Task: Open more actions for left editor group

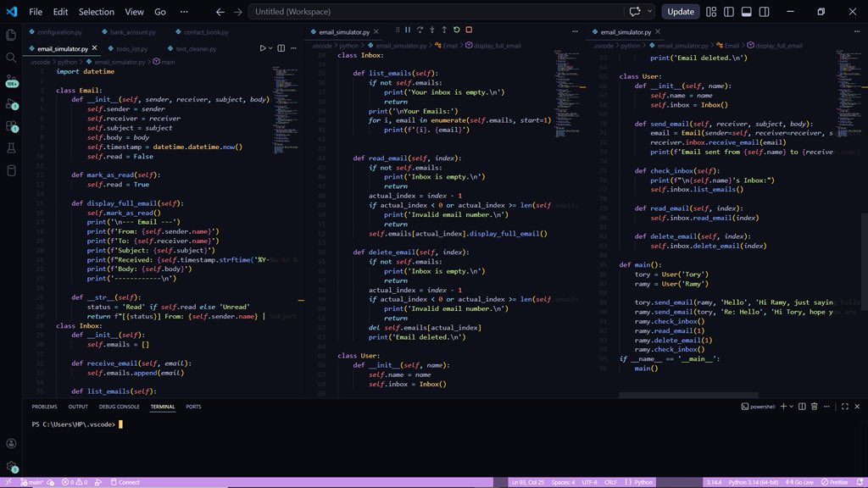Action: [293, 48]
